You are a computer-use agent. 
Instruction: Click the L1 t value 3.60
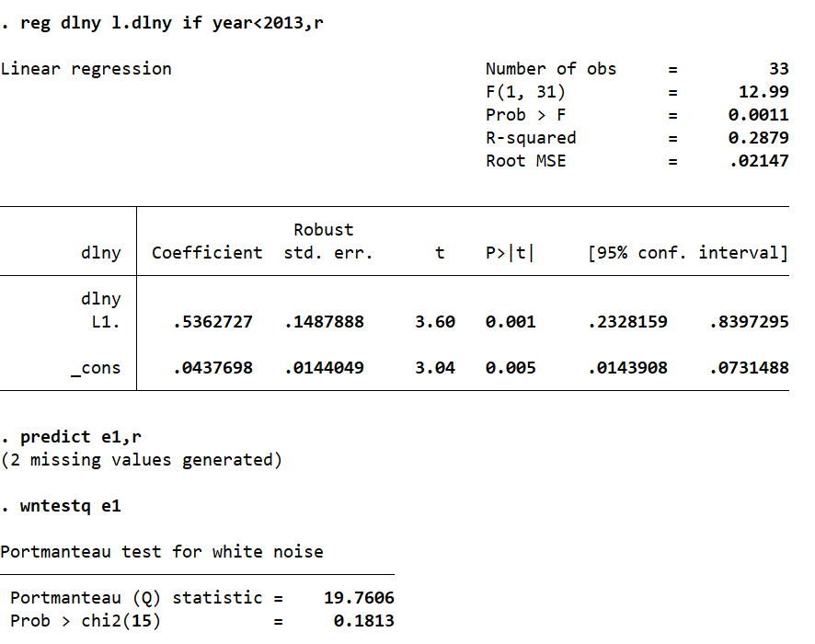435,322
